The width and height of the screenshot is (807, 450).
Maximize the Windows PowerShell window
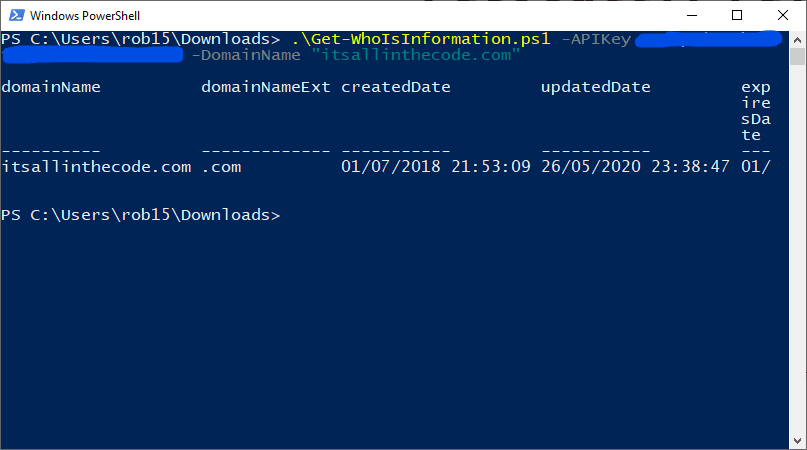[x=737, y=16]
